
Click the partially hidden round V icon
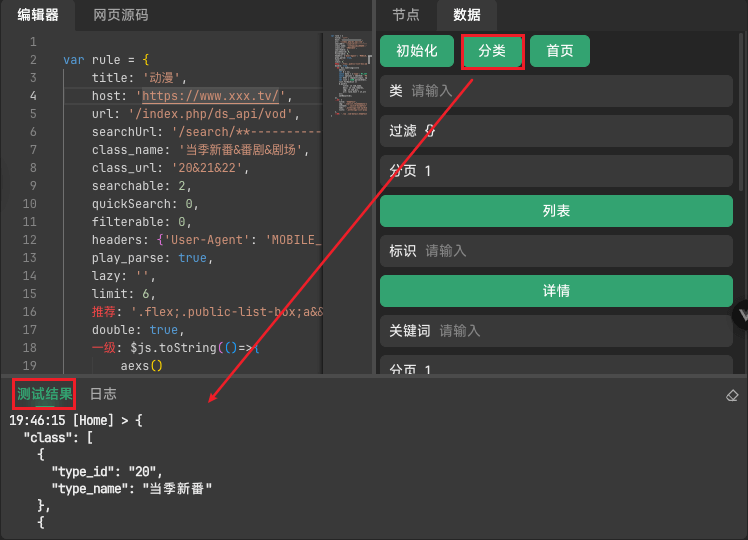740,314
